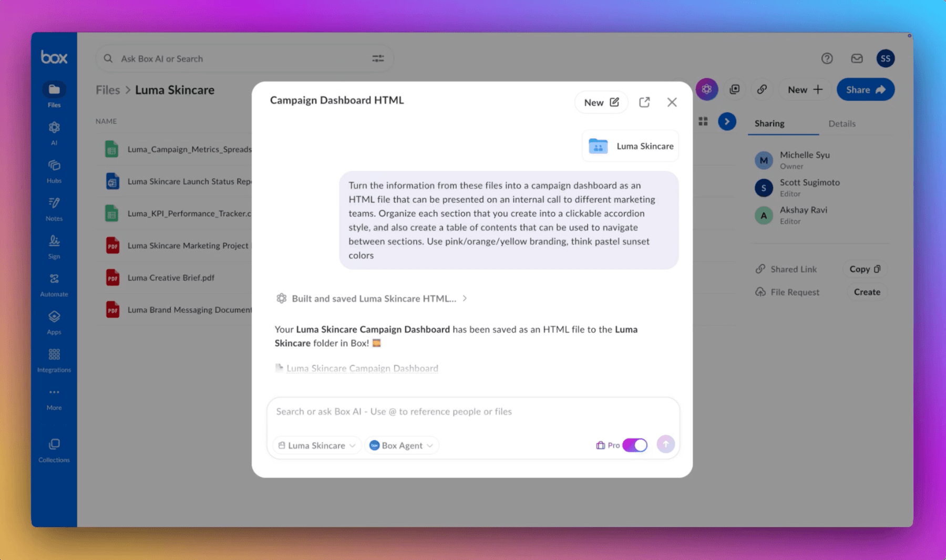Open Collections from the sidebar
The image size is (946, 560).
click(x=54, y=451)
